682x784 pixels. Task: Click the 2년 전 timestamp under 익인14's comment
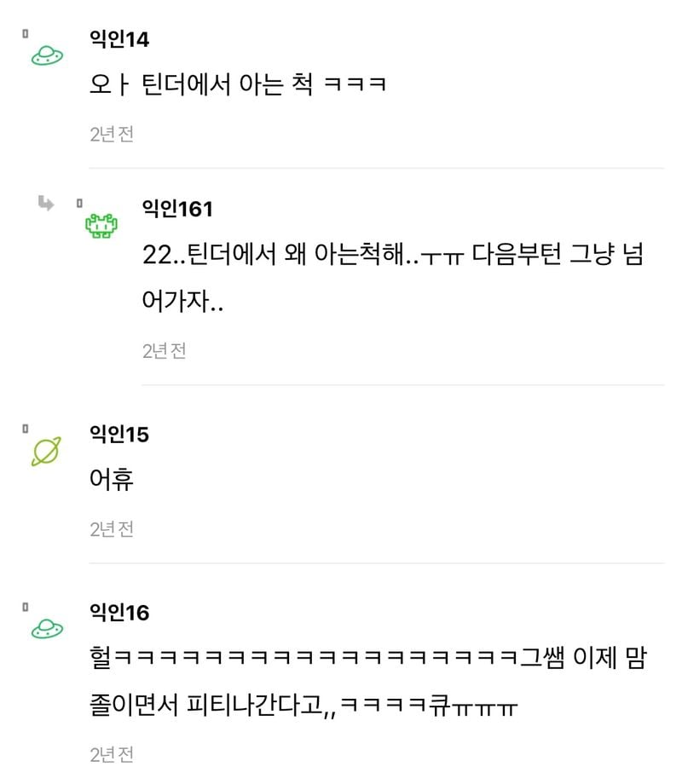pyautogui.click(x=112, y=134)
